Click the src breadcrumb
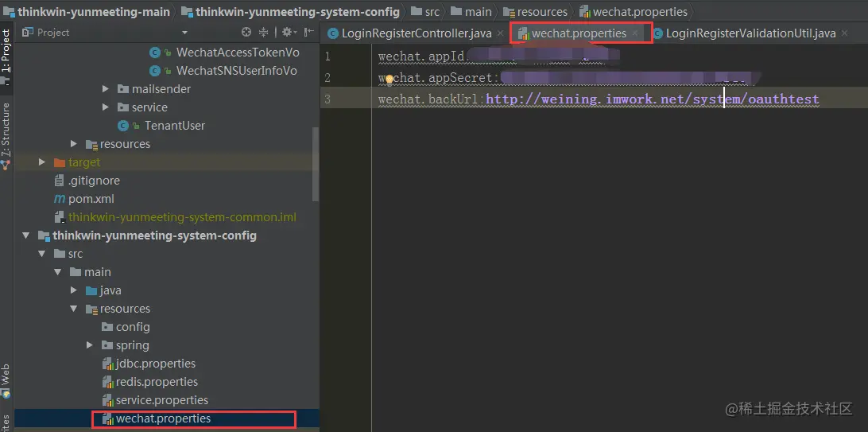The width and height of the screenshot is (868, 432). click(x=426, y=12)
